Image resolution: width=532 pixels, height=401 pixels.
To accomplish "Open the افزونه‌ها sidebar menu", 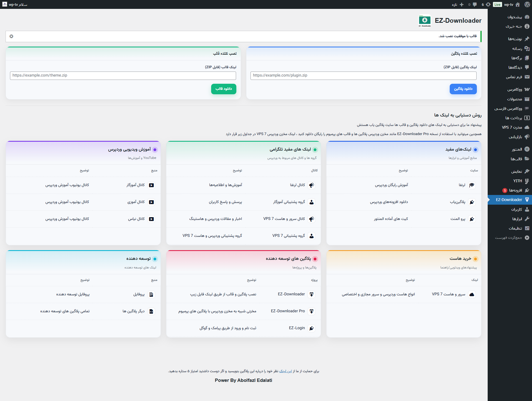I will coord(515,190).
